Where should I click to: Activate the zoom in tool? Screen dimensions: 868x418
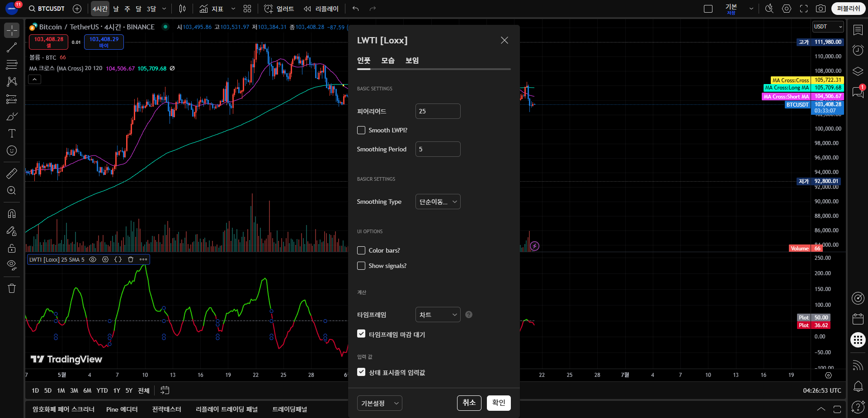pos(12,190)
